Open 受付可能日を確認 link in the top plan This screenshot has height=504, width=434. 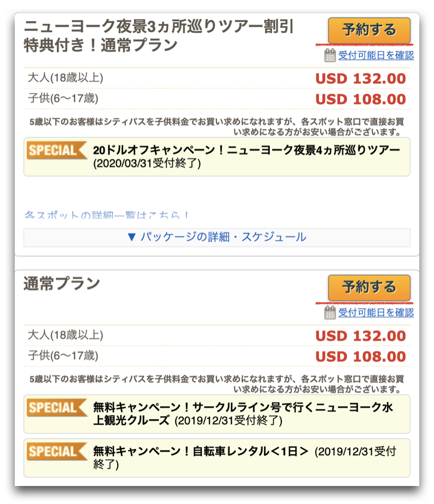tap(376, 55)
